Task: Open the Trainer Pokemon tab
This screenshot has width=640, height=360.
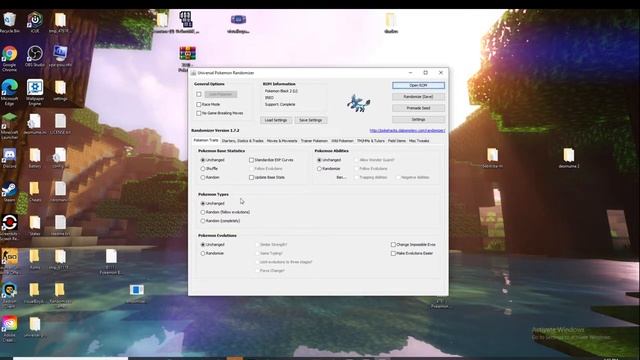Action: click(x=314, y=141)
